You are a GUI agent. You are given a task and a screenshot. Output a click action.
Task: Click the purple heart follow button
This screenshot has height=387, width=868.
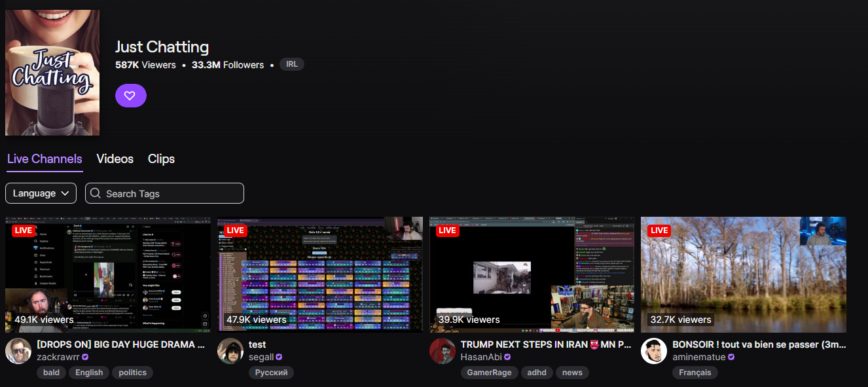click(131, 96)
